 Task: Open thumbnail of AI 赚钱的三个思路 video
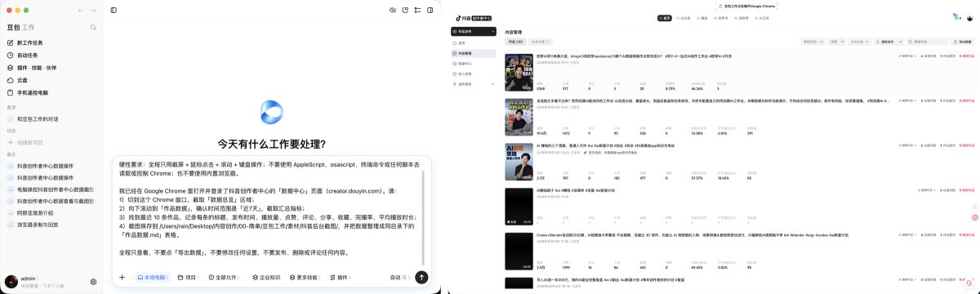pos(519,161)
